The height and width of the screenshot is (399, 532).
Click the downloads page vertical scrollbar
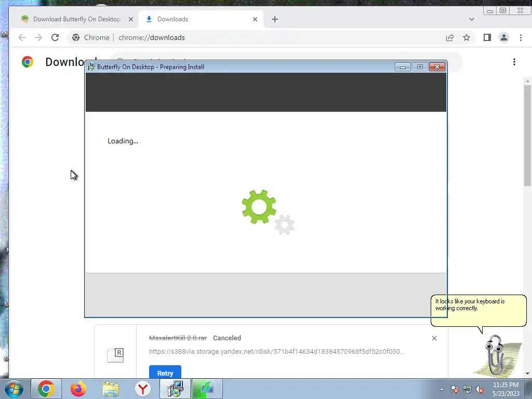[527, 136]
